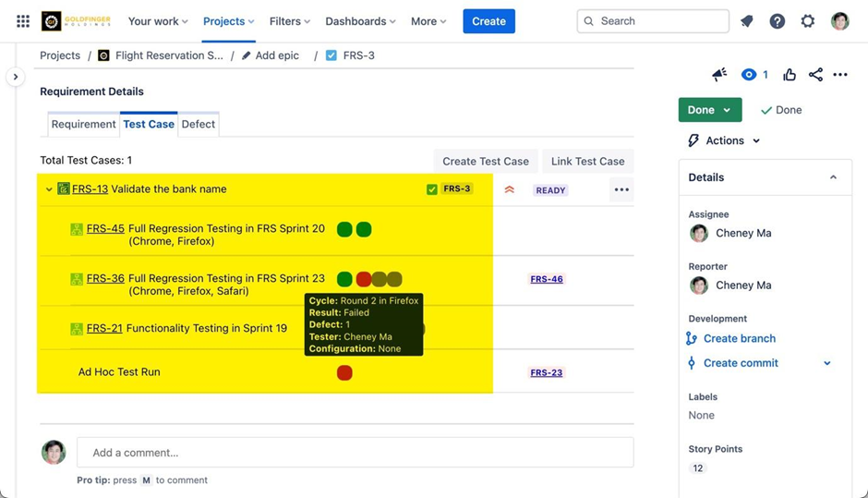The image size is (868, 498).
Task: Open the notifications bell icon
Action: [747, 21]
